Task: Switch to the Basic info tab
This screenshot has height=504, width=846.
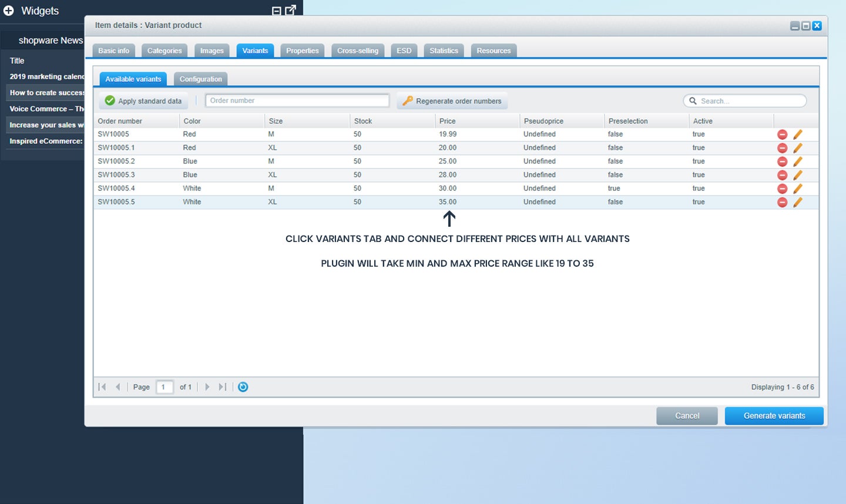Action: [x=114, y=51]
